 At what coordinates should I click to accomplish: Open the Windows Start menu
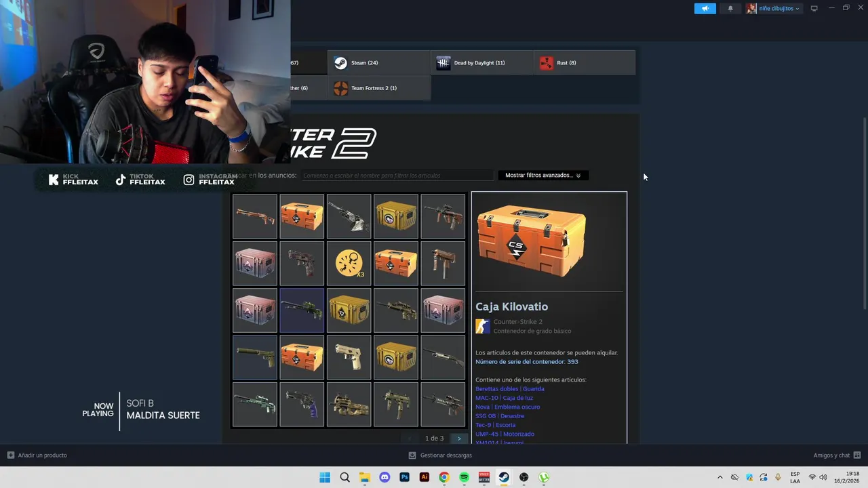(325, 477)
